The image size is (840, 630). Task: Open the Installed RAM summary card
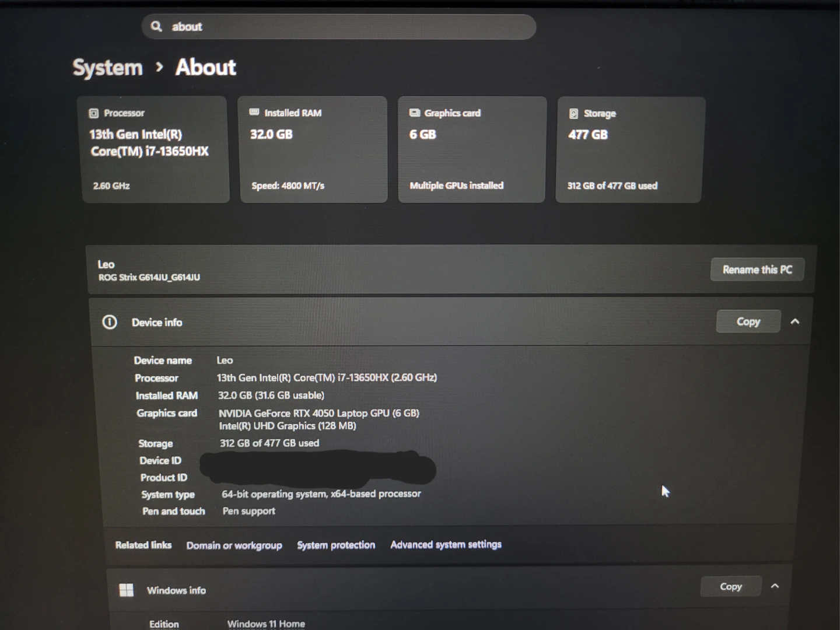[x=313, y=149]
